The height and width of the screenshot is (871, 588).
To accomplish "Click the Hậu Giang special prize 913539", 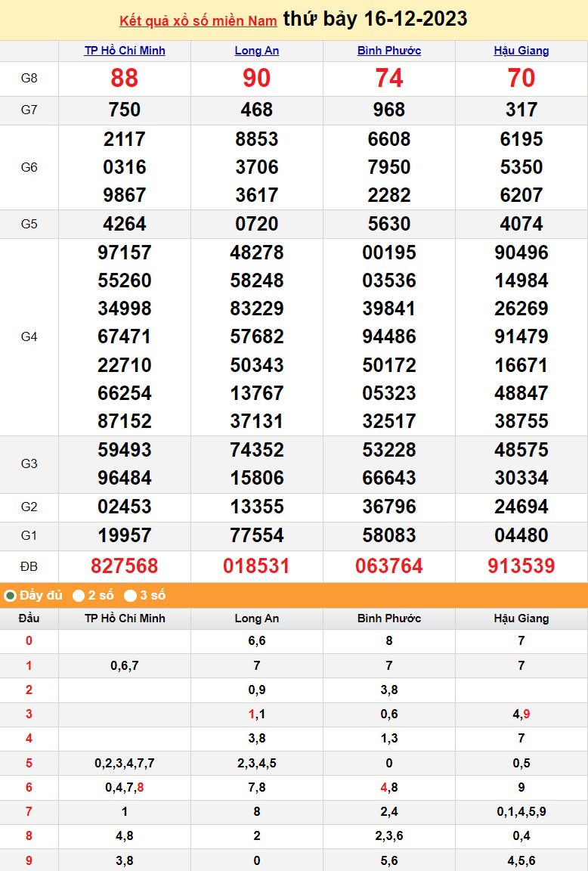I will 521,566.
